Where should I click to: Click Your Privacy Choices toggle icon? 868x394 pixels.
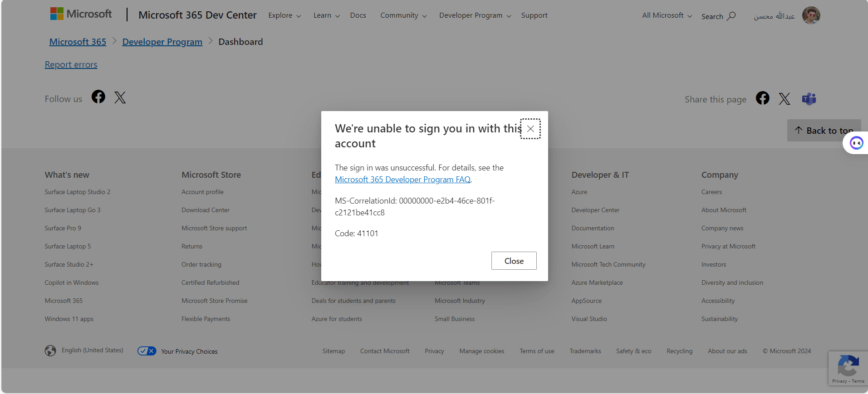click(147, 351)
